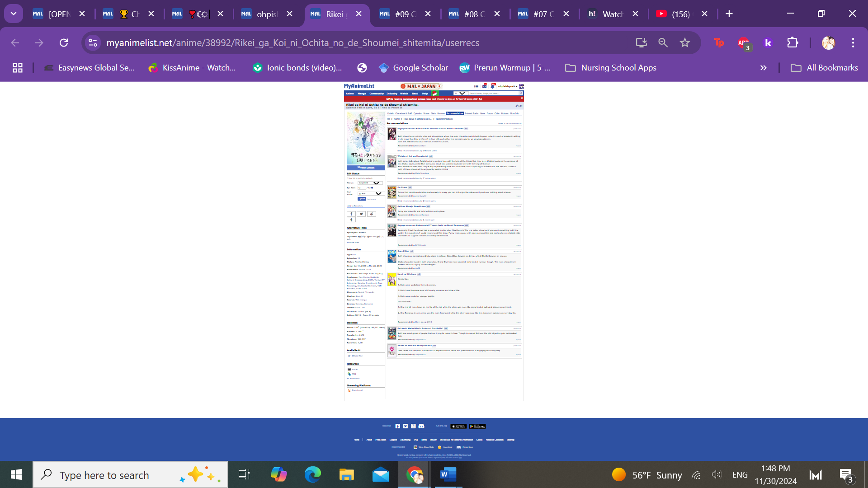
Task: Switch to the #08 browser tab
Action: (474, 14)
